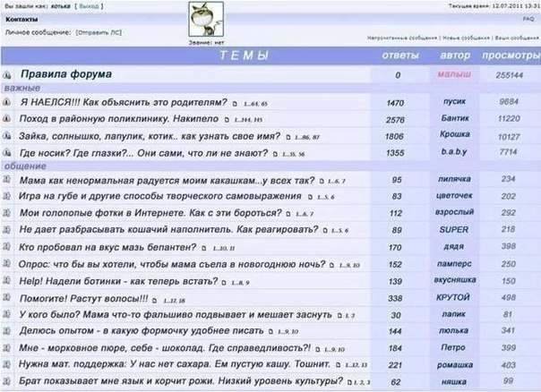Click the page icon after Кто пробовал мазь бепантен

[205, 248]
